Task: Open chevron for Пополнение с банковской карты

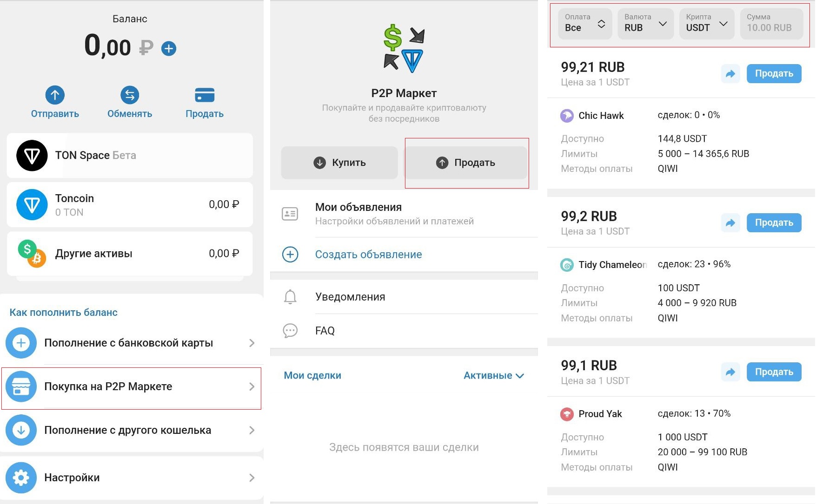Action: (x=252, y=343)
